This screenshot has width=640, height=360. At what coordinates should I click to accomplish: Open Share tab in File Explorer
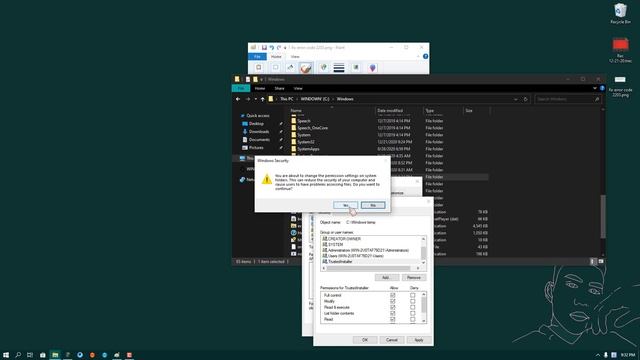coord(279,88)
